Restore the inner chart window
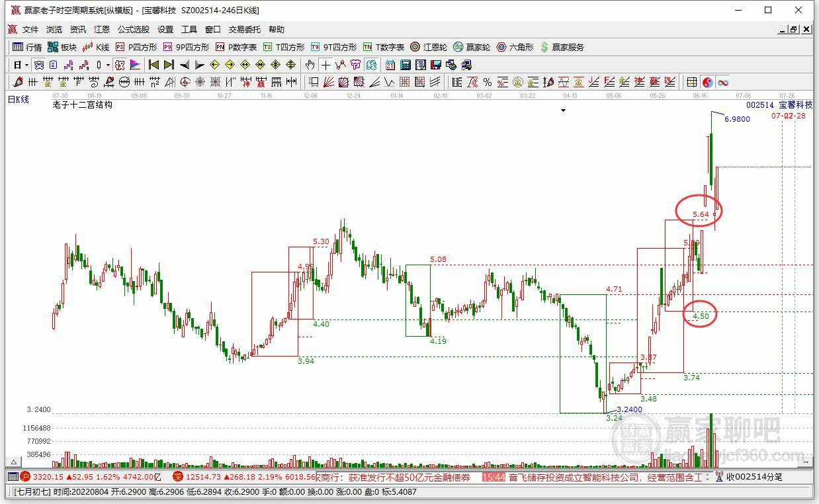819x504 pixels. coord(795,30)
